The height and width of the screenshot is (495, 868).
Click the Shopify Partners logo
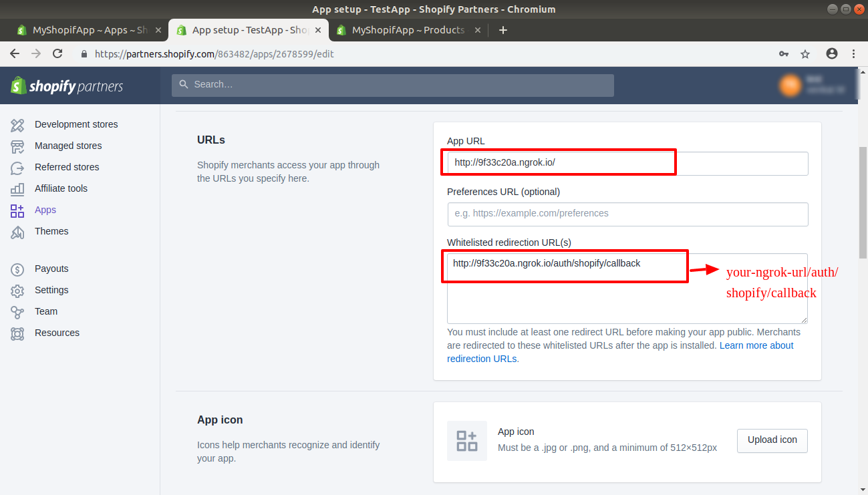pyautogui.click(x=67, y=86)
